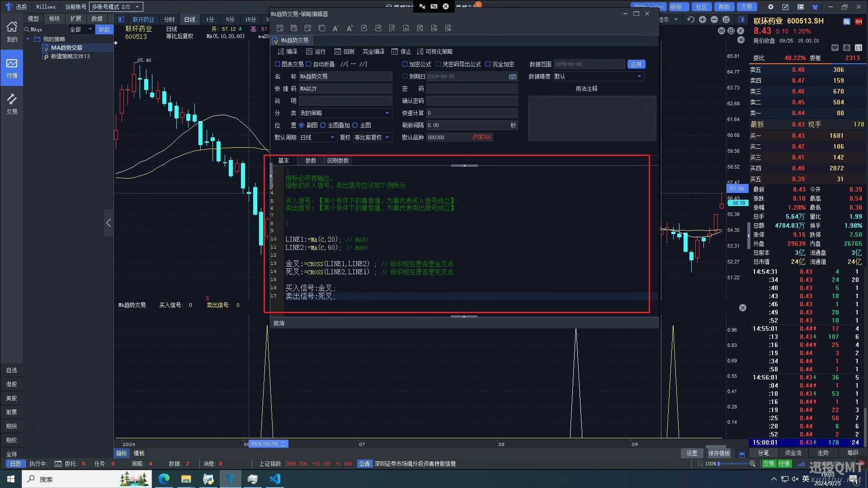Run the strategy with 运行

point(316,52)
